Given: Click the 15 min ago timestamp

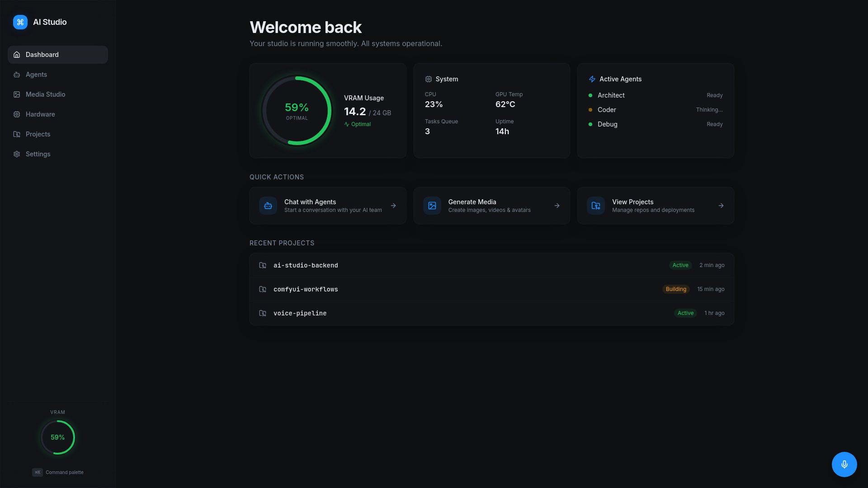Looking at the screenshot, I should coord(711,289).
